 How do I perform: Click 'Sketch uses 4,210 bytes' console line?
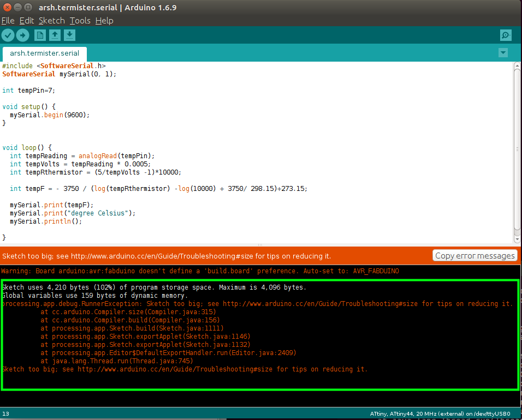[x=154, y=287]
